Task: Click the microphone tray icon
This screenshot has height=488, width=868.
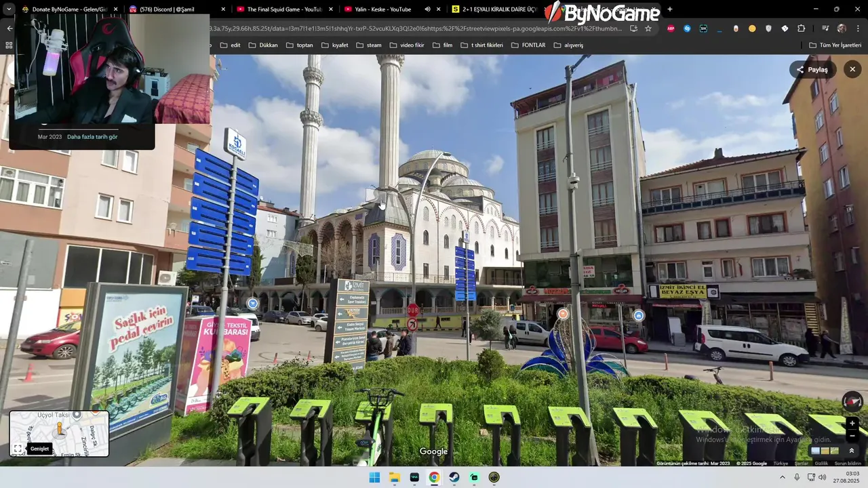Action: click(797, 477)
